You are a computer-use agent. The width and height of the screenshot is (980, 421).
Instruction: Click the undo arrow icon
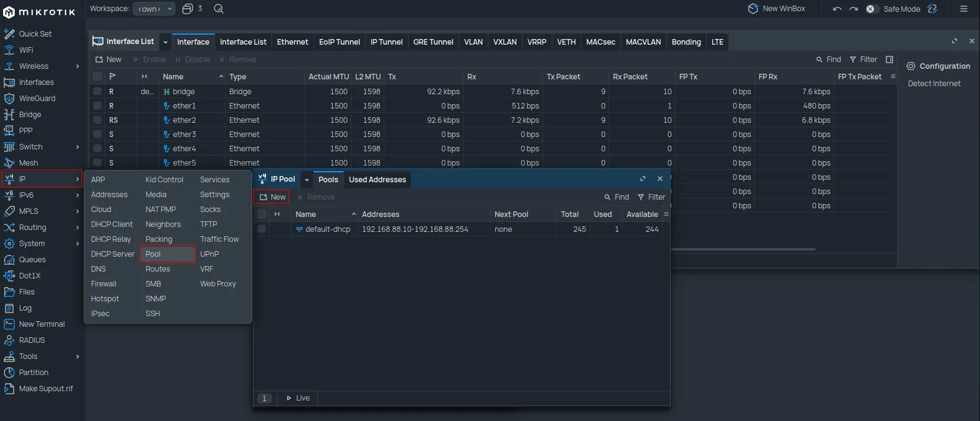pyautogui.click(x=837, y=9)
